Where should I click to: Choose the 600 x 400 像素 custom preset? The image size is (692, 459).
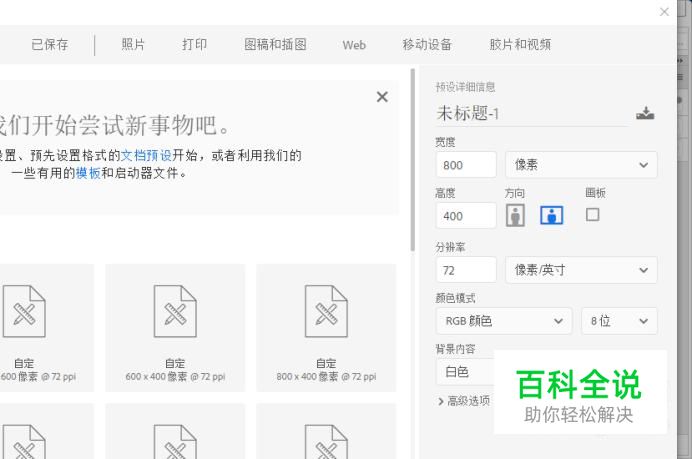coord(175,327)
